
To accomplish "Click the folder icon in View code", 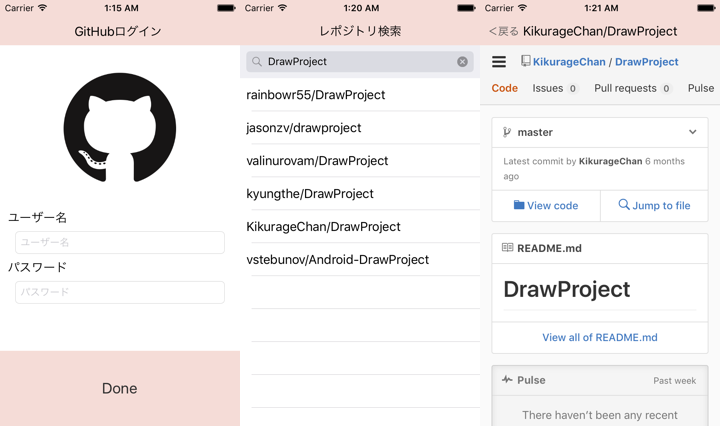I will (x=519, y=205).
